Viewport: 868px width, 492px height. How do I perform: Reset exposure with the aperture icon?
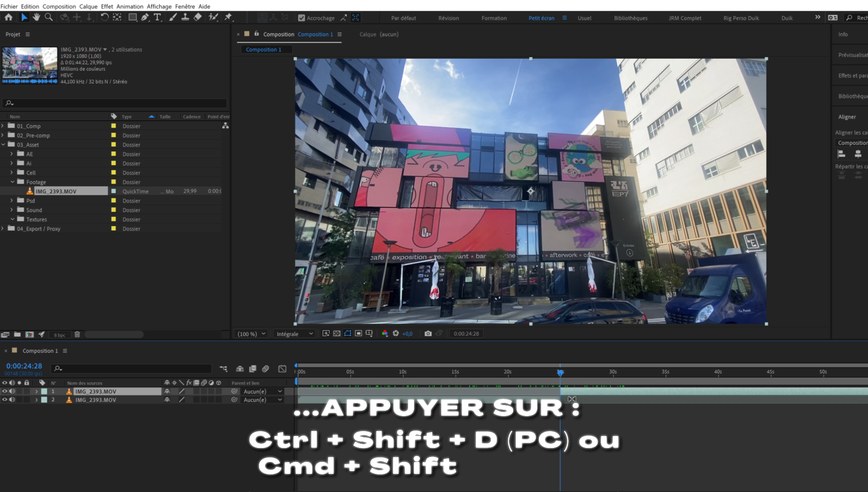click(x=396, y=333)
